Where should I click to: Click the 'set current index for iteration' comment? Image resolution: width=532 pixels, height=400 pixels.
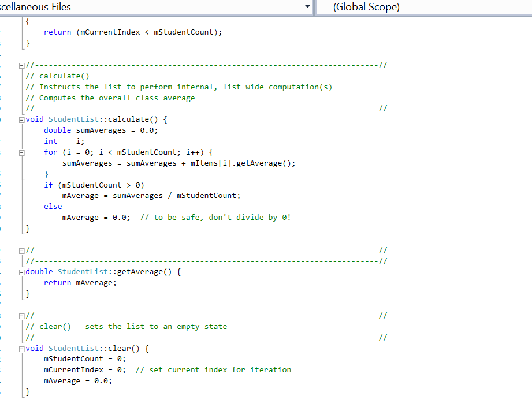[220, 370]
